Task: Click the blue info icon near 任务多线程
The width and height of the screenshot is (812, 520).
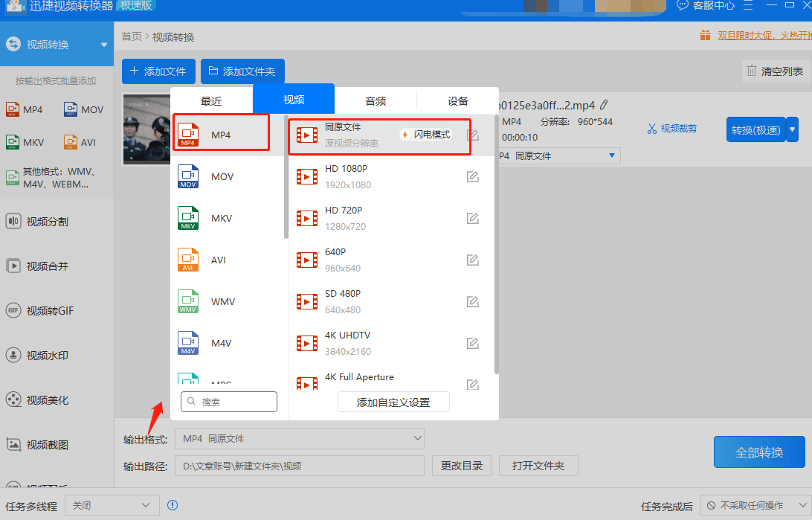Action: (173, 505)
